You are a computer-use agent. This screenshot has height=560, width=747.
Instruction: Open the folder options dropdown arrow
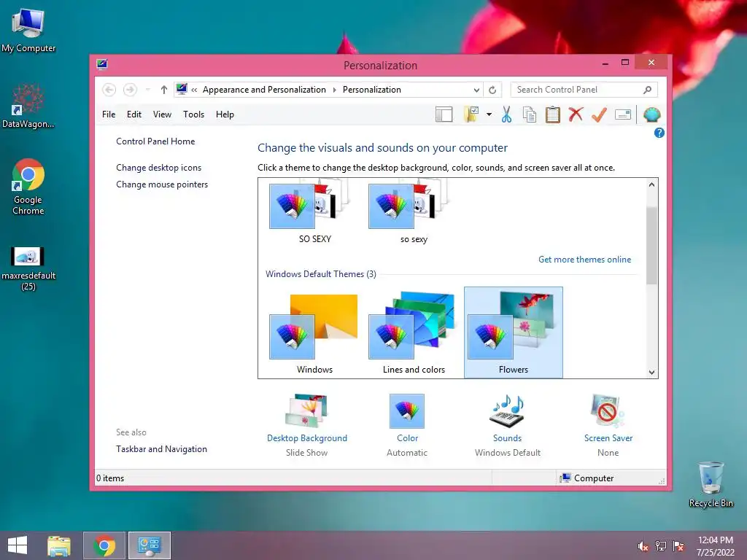[489, 114]
